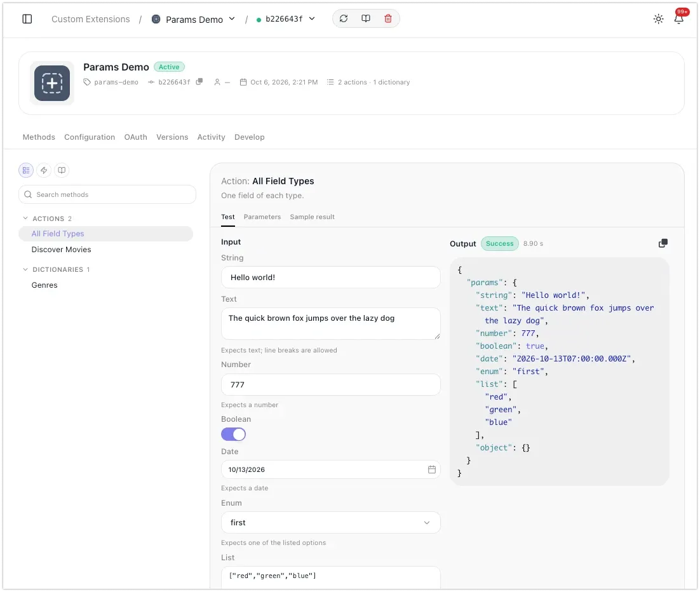Open the Versions tab

pyautogui.click(x=172, y=137)
